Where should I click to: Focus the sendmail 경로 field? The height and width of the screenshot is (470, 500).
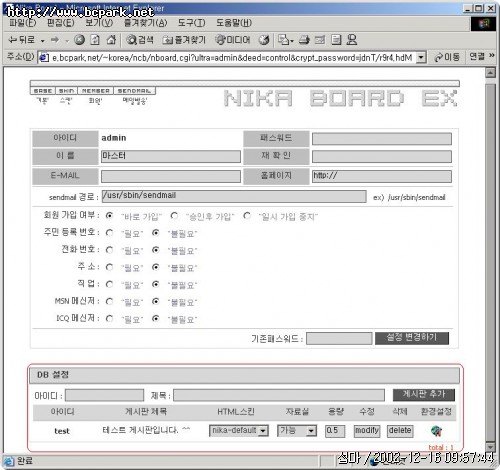pos(234,196)
